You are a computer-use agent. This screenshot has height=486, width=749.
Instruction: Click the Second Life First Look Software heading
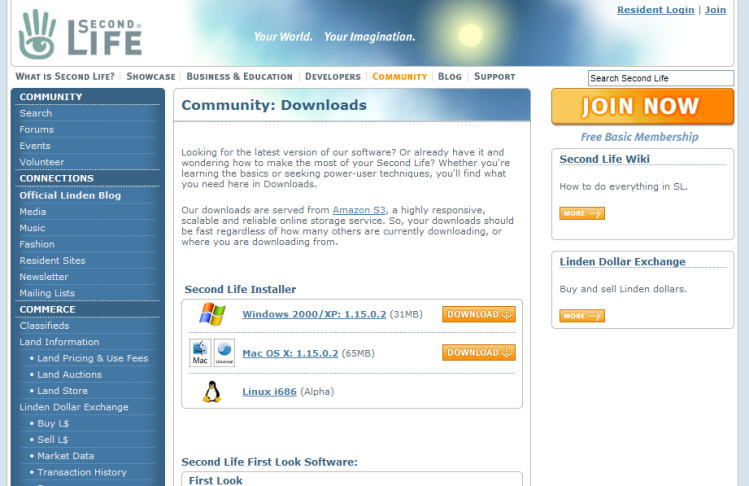(x=269, y=462)
